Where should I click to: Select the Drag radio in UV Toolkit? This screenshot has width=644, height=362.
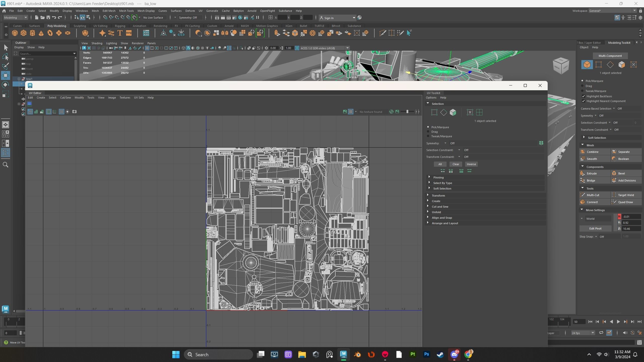pyautogui.click(x=428, y=132)
